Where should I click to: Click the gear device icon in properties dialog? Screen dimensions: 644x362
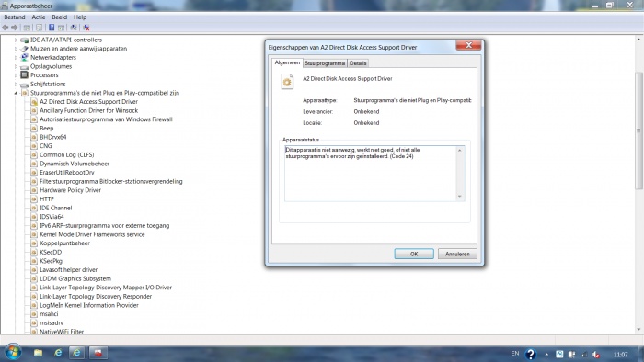tap(287, 82)
